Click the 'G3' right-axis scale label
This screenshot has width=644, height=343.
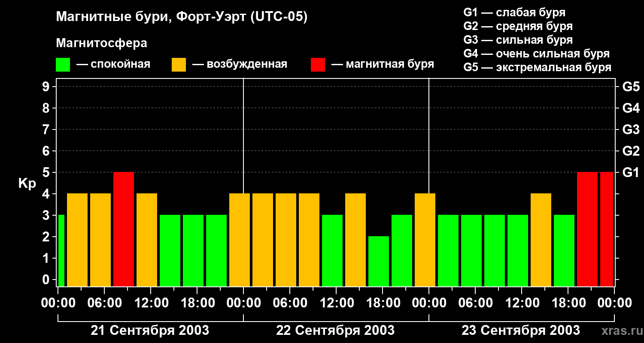click(x=631, y=130)
